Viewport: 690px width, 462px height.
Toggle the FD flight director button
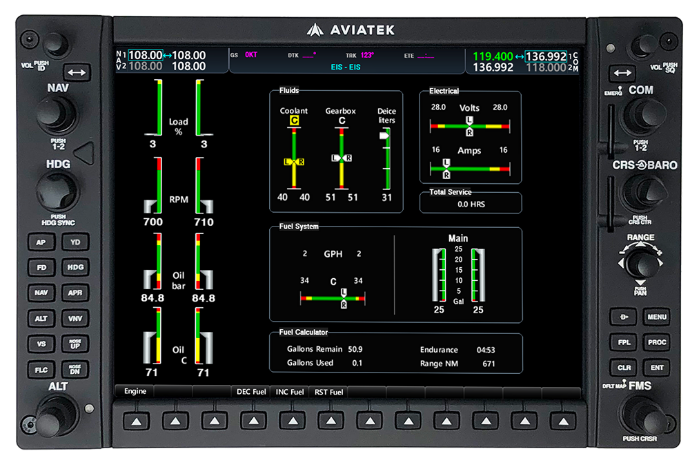tap(40, 267)
